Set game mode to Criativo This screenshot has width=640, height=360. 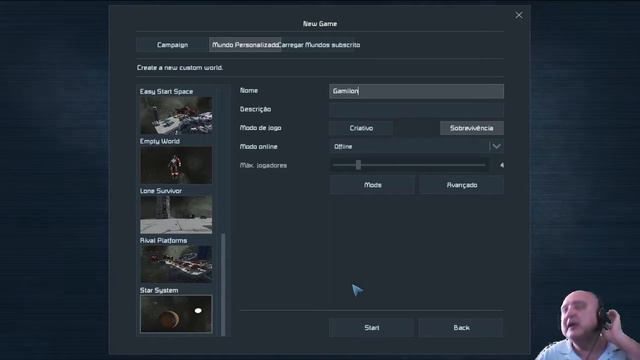(361, 128)
